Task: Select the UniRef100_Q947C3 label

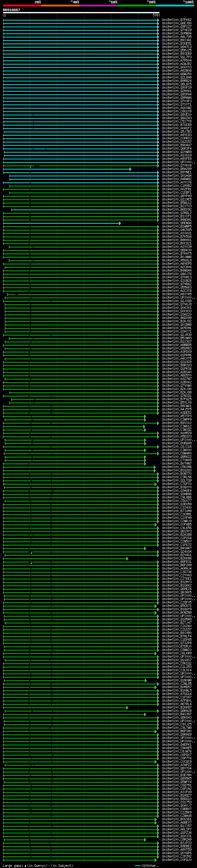Action: tap(177, 47)
